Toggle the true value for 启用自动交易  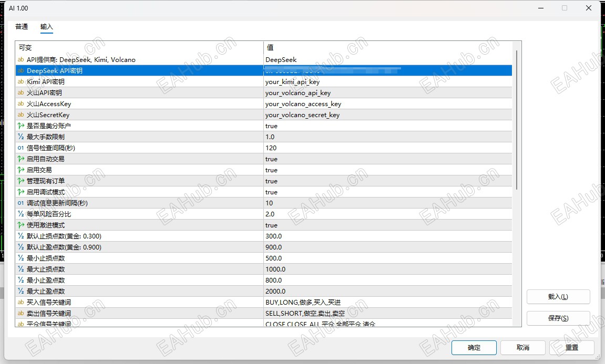271,159
